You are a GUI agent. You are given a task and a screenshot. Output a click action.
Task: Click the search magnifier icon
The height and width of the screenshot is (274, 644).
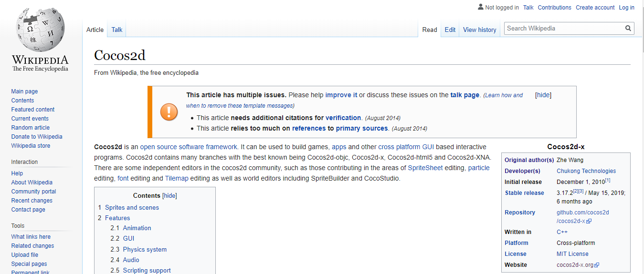pos(628,29)
